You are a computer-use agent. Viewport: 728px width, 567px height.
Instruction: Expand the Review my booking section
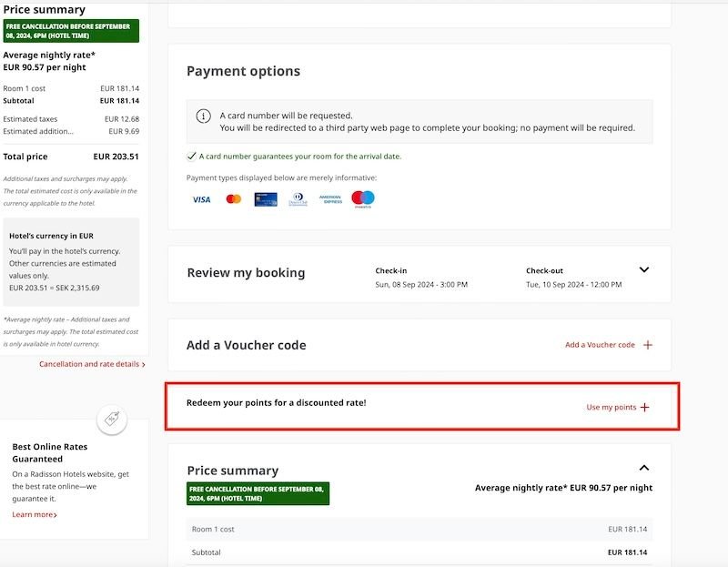click(644, 270)
